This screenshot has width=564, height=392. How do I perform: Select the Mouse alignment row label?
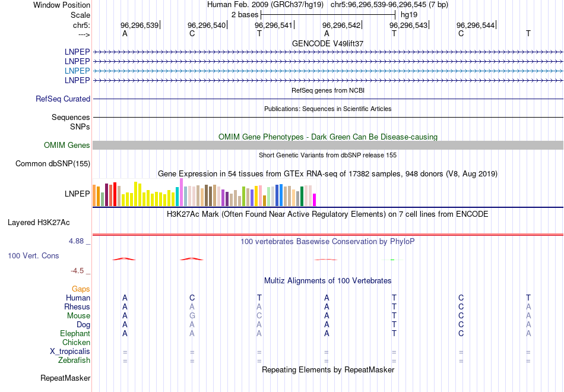pyautogui.click(x=78, y=316)
